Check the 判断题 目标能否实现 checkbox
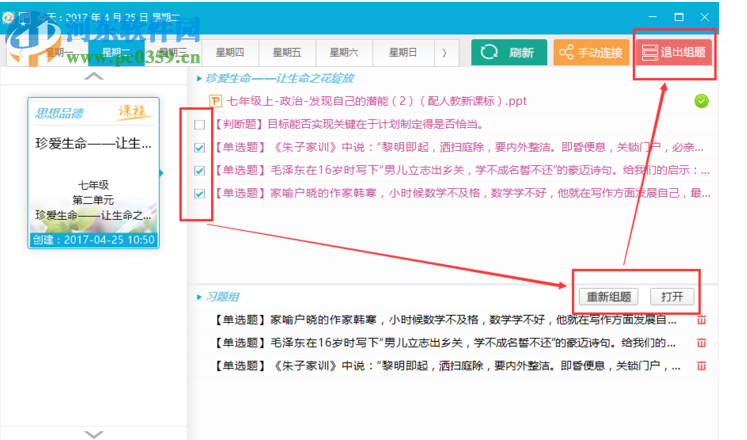747x440 pixels. (200, 125)
